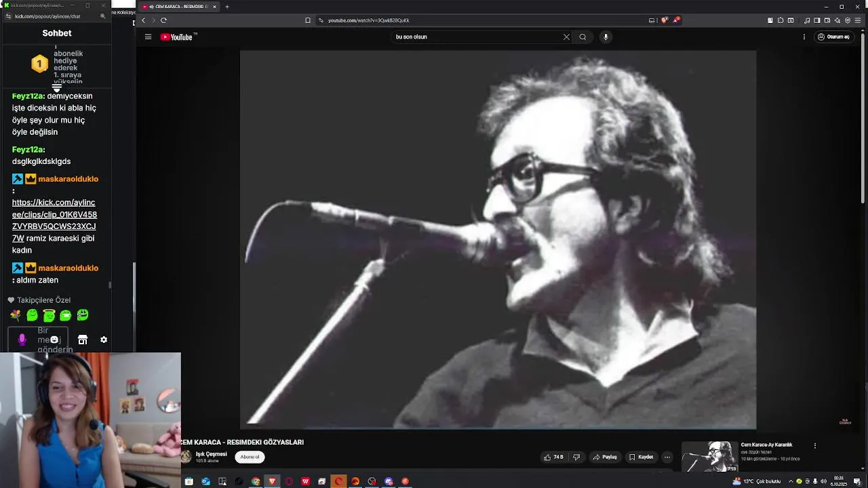The image size is (868, 488).
Task: Close the CEM KARACA browser tab
Action: [214, 7]
